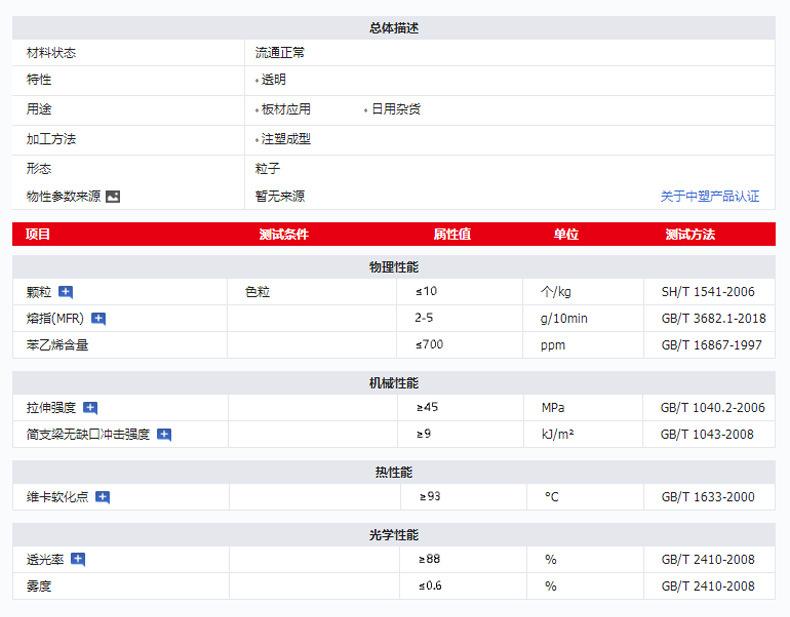Screen dimensions: 790x617
Task: Click the 透明 feature tag
Action: pyautogui.click(x=273, y=80)
